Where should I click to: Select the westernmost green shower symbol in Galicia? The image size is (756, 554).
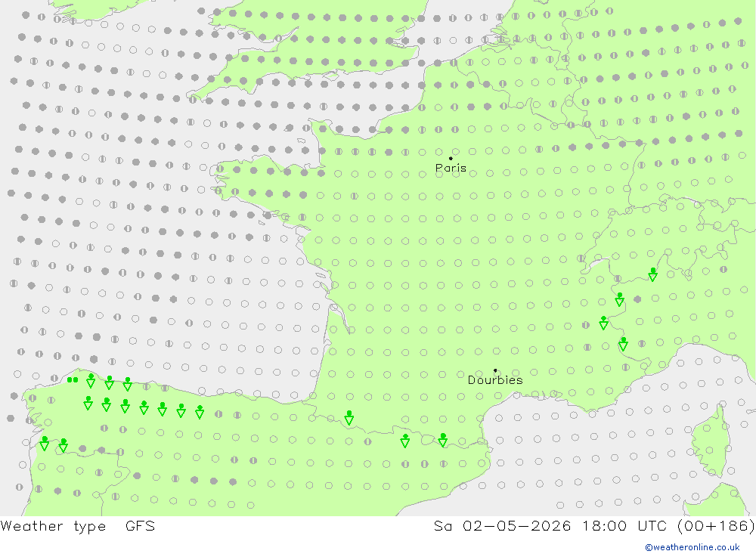tap(45, 443)
